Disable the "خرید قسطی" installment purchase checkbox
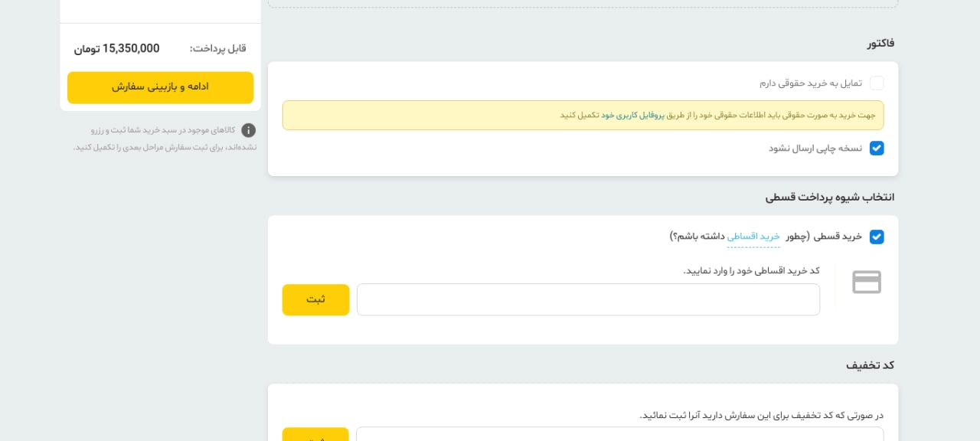980x441 pixels. coord(877,237)
